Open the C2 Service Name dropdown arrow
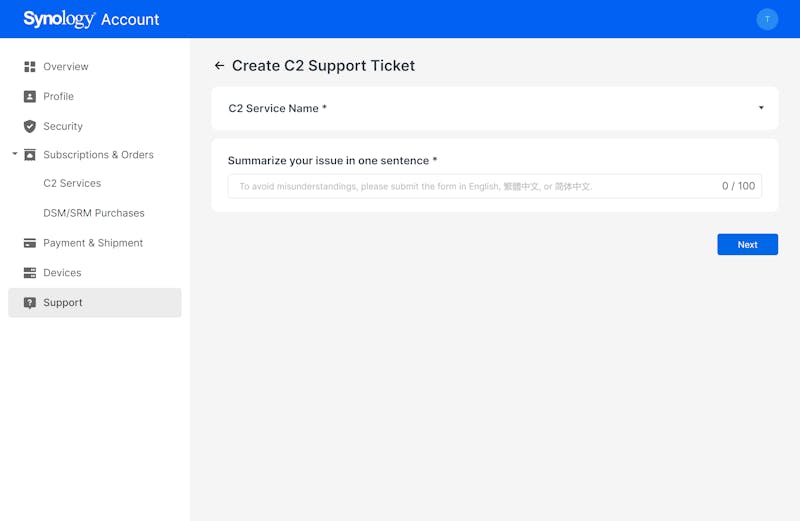This screenshot has width=800, height=521. [761, 108]
